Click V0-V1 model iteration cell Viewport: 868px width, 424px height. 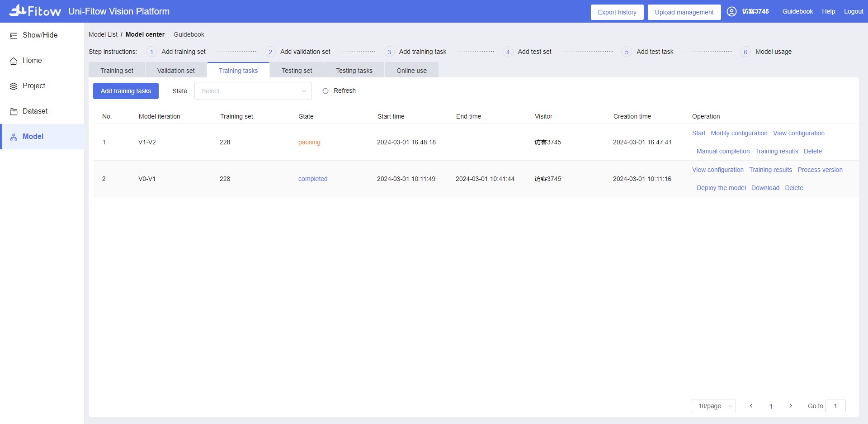[147, 179]
